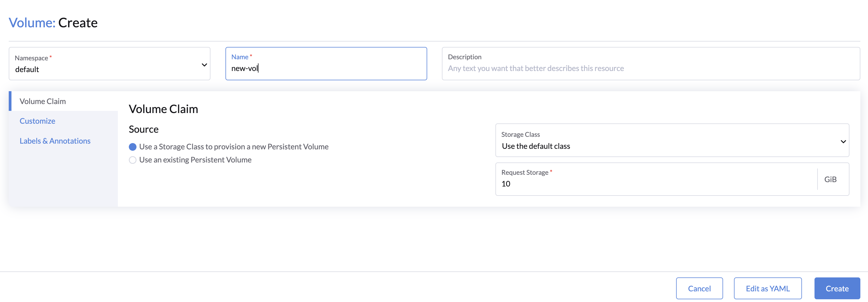Select 'Use a Storage Class' radio button
Screen dimensions: 868x302
click(132, 146)
